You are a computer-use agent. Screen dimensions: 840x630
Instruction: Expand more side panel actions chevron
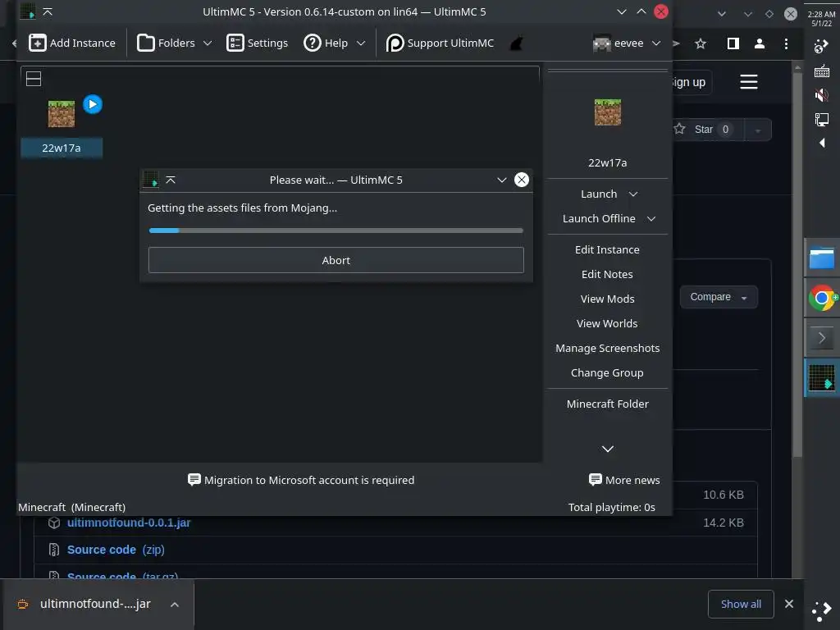point(608,449)
